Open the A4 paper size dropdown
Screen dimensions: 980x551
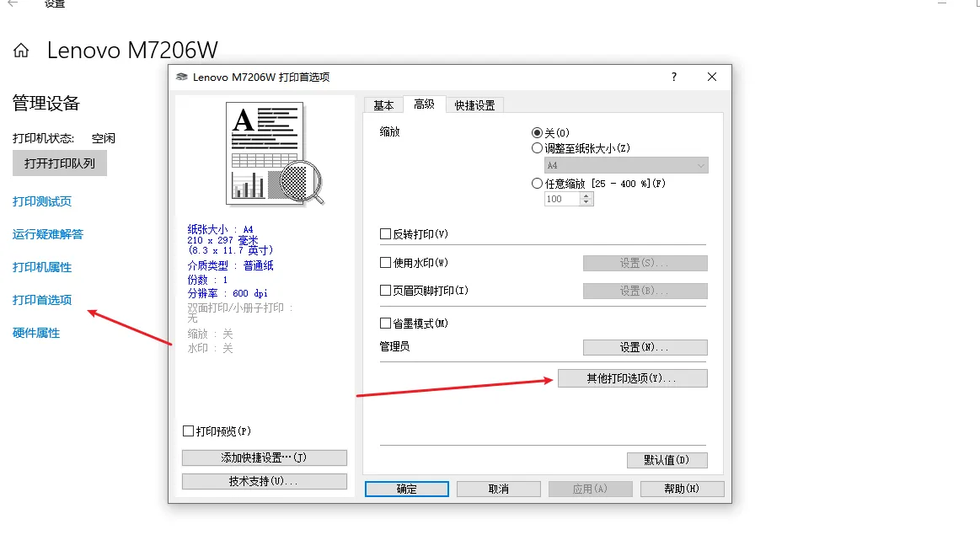point(626,165)
